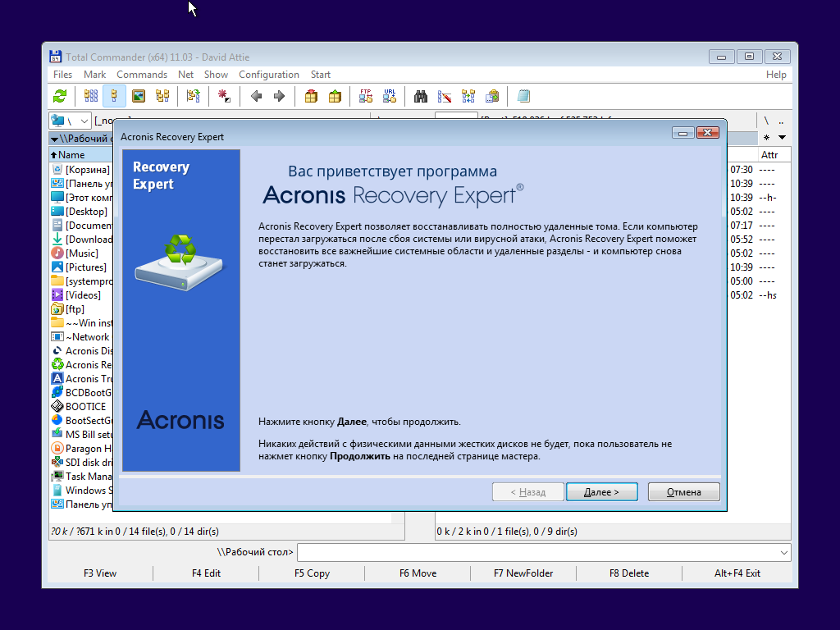Select the SDI disk driver entry

pyautogui.click(x=81, y=463)
